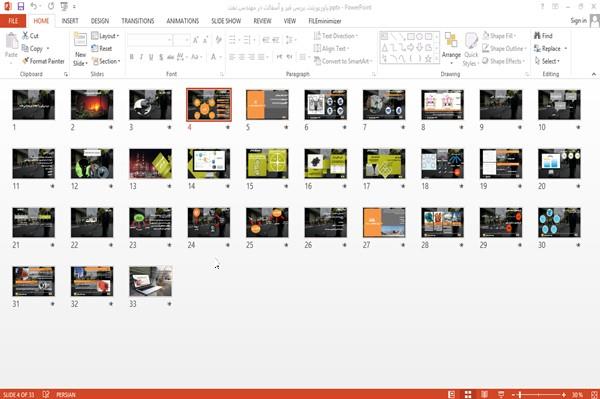Click the spell check icon in status bar
Image resolution: width=600 pixels, height=399 pixels.
46,394
